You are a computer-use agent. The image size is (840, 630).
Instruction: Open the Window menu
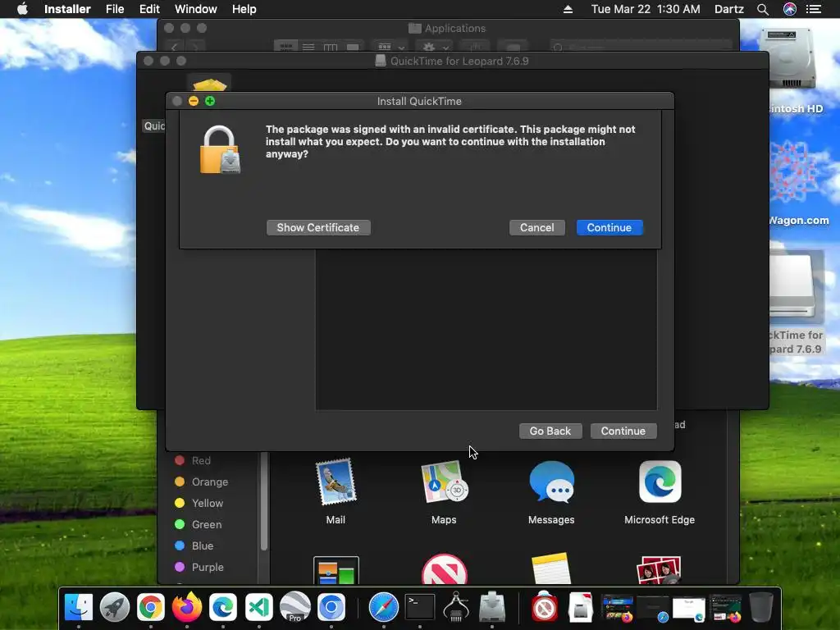(195, 9)
